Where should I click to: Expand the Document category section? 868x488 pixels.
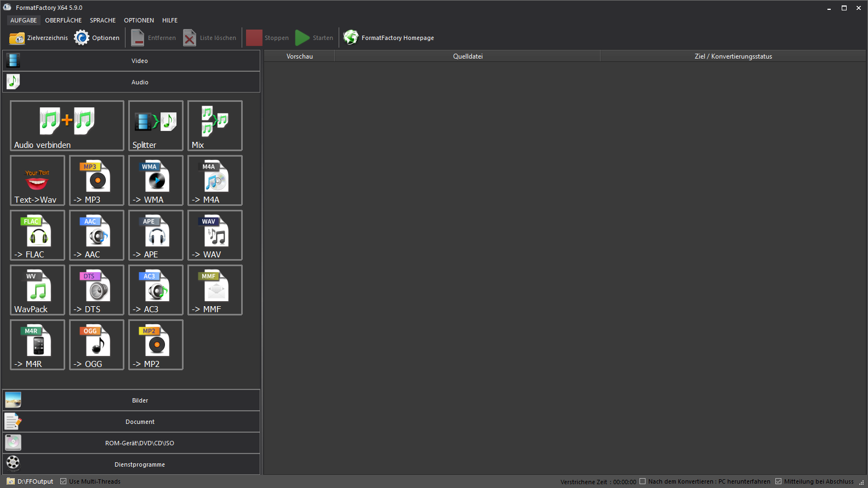(132, 422)
